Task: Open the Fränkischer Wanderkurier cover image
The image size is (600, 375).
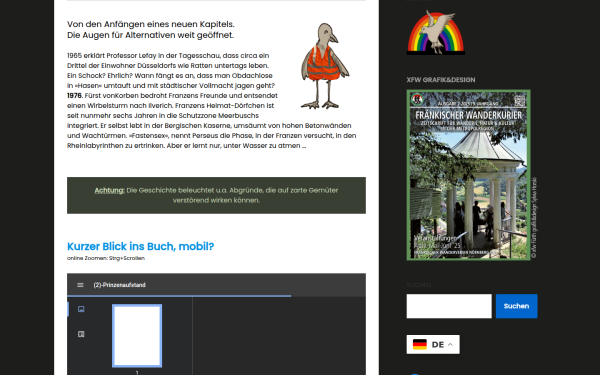Action: (468, 175)
